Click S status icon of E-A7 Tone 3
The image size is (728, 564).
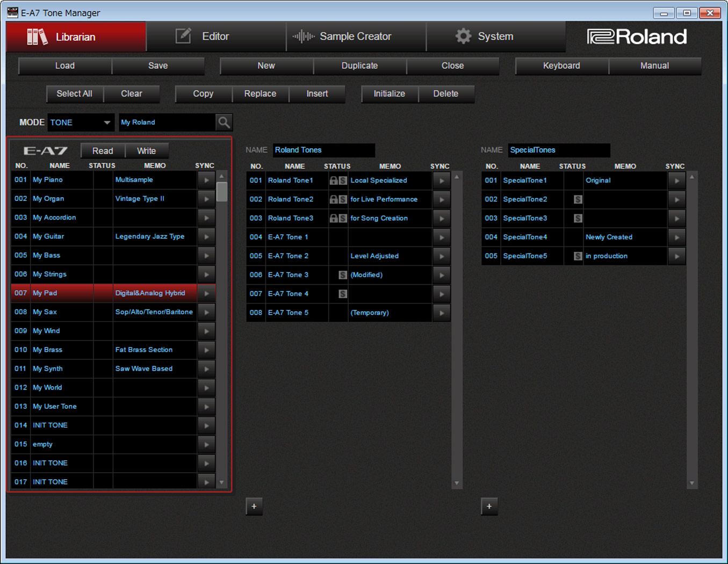pos(343,275)
